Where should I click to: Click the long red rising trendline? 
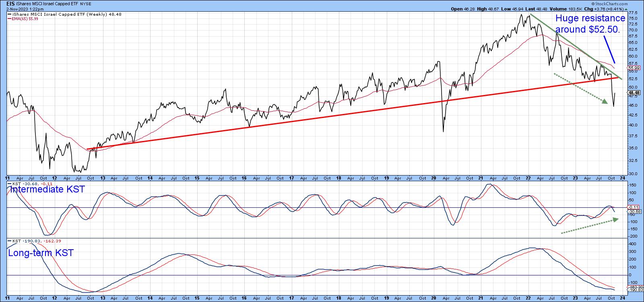(x=322, y=119)
